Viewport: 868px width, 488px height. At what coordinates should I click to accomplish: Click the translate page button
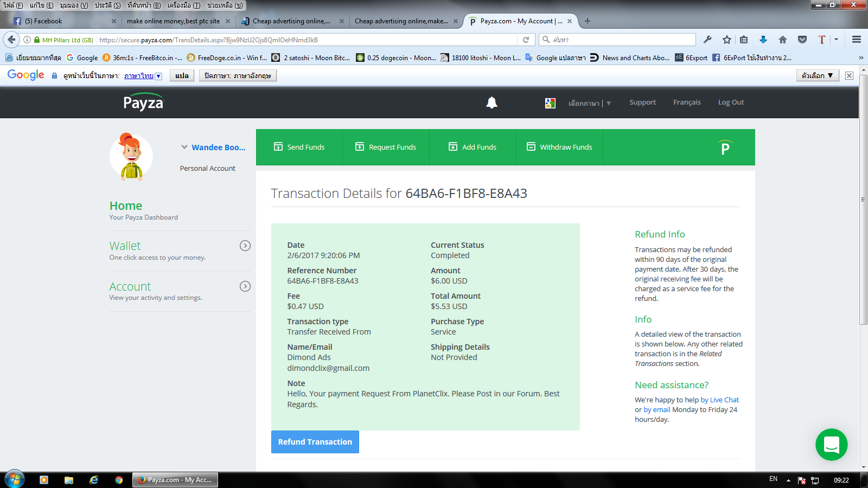182,75
